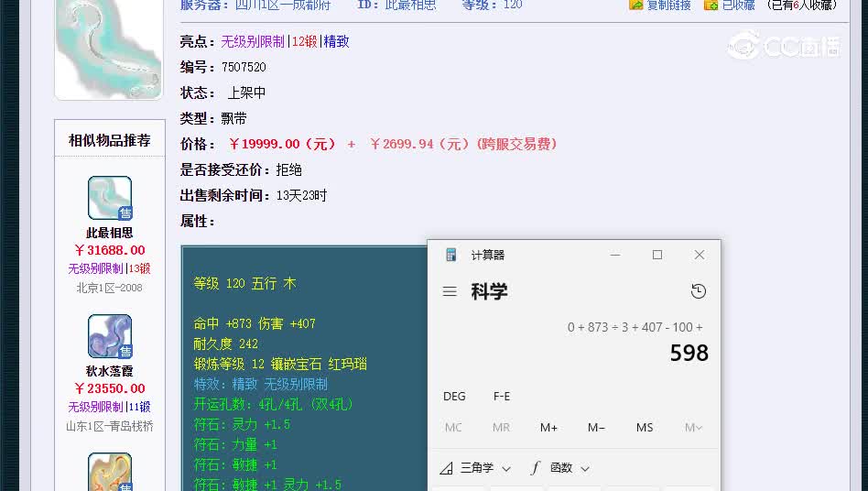Click the copy link icon

click(x=636, y=5)
